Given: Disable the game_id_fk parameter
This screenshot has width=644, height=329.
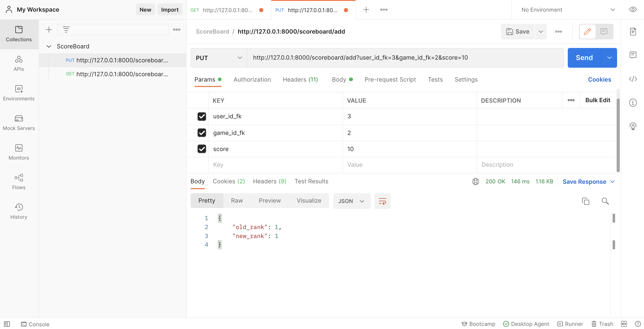Looking at the screenshot, I should point(202,133).
